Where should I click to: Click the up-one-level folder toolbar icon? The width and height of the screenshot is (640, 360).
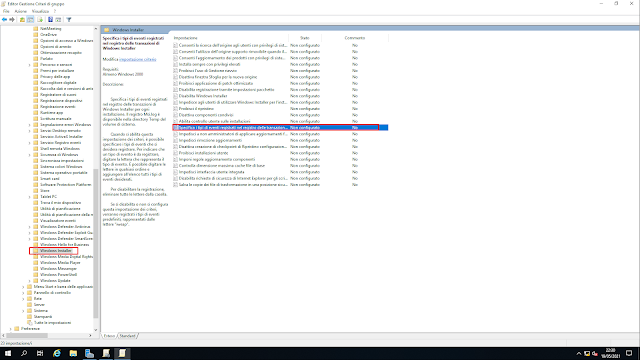(22, 20)
